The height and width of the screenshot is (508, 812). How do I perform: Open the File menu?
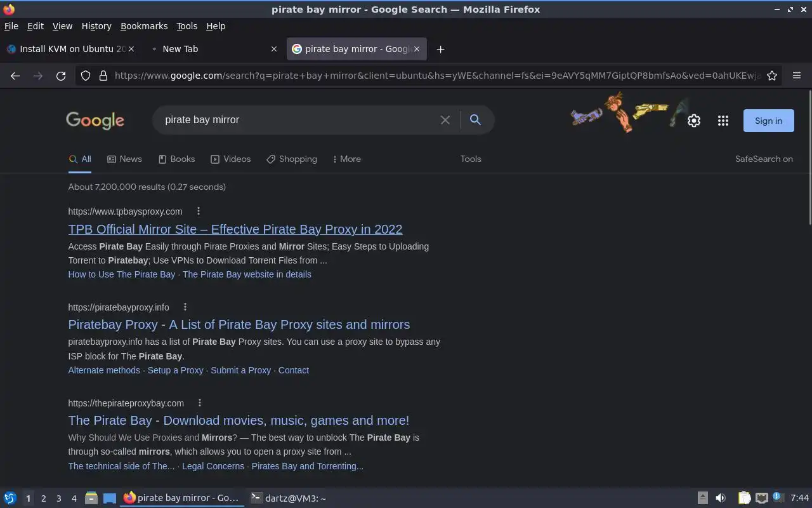tap(11, 26)
